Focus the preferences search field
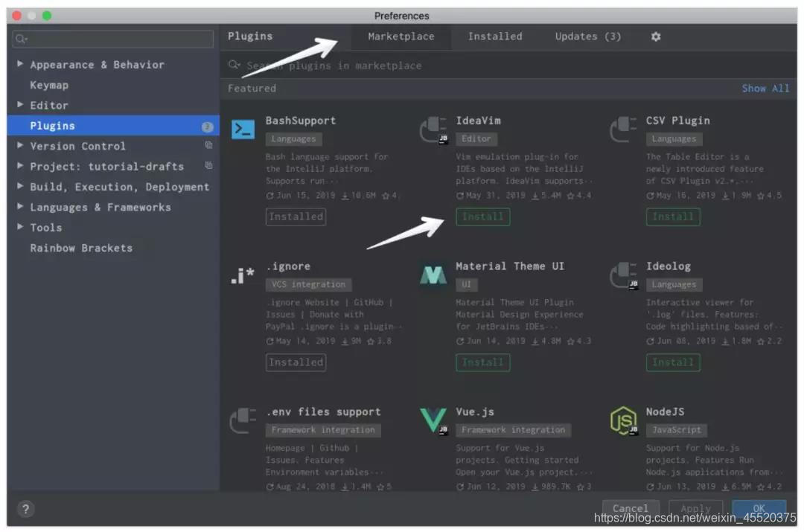The width and height of the screenshot is (804, 532). [x=113, y=39]
